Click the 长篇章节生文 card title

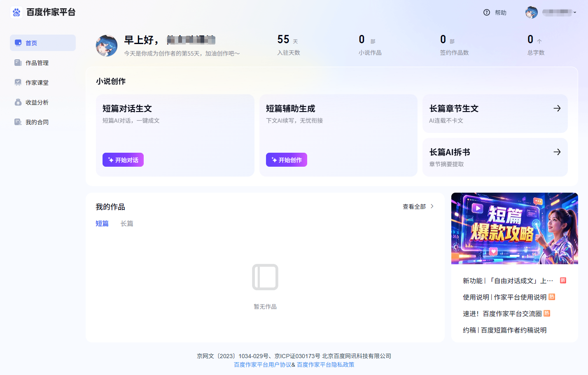pos(454,108)
